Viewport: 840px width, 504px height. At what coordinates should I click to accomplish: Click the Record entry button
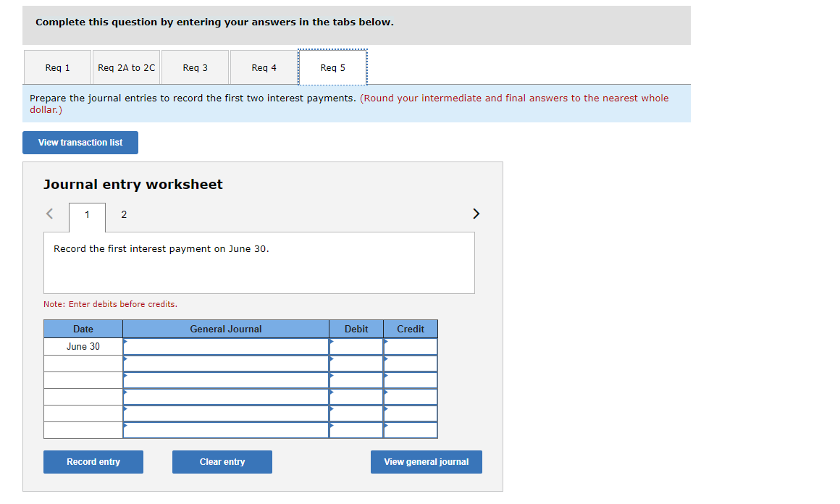click(93, 461)
